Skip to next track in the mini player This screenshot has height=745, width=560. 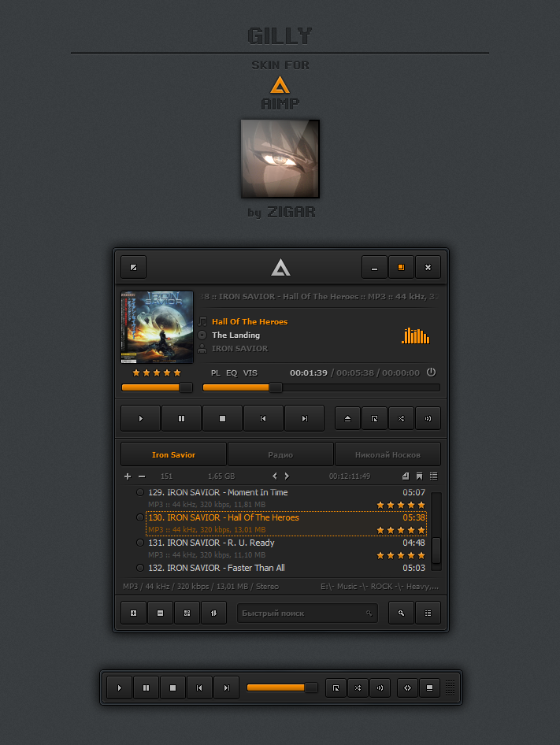(227, 688)
